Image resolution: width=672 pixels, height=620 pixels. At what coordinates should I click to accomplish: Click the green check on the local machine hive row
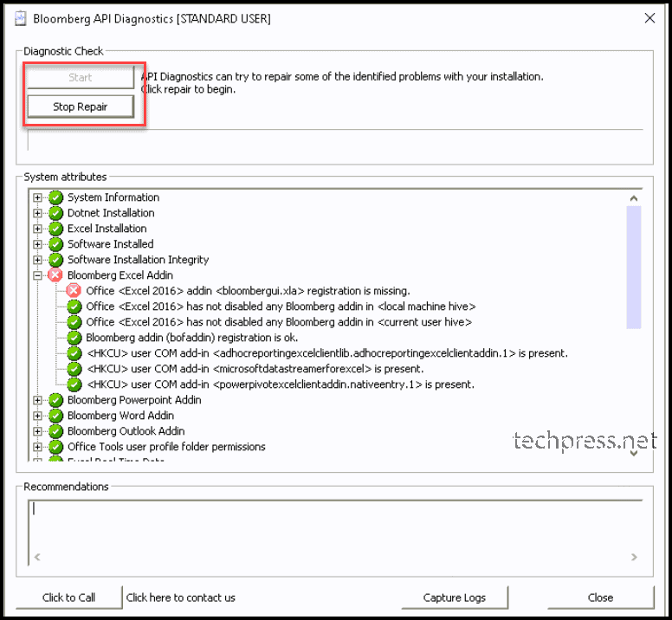[74, 307]
